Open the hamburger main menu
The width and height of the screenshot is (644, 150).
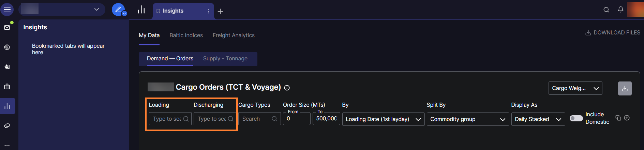[7, 10]
